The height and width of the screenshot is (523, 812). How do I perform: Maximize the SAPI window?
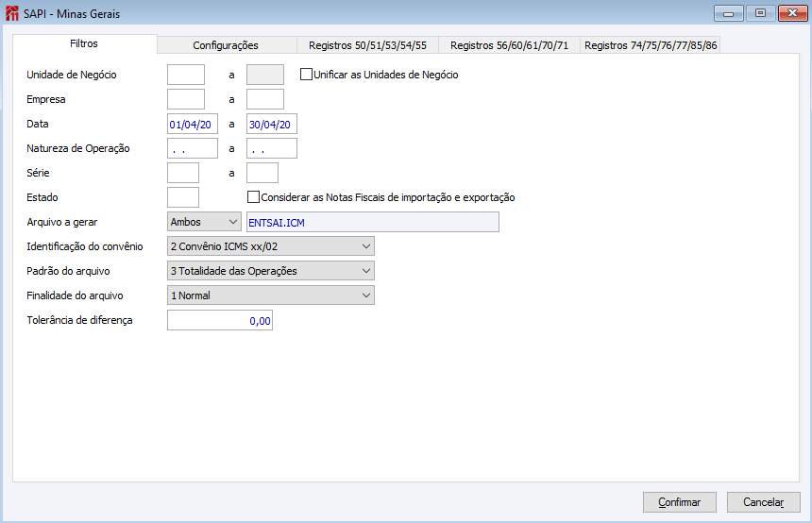[x=760, y=13]
